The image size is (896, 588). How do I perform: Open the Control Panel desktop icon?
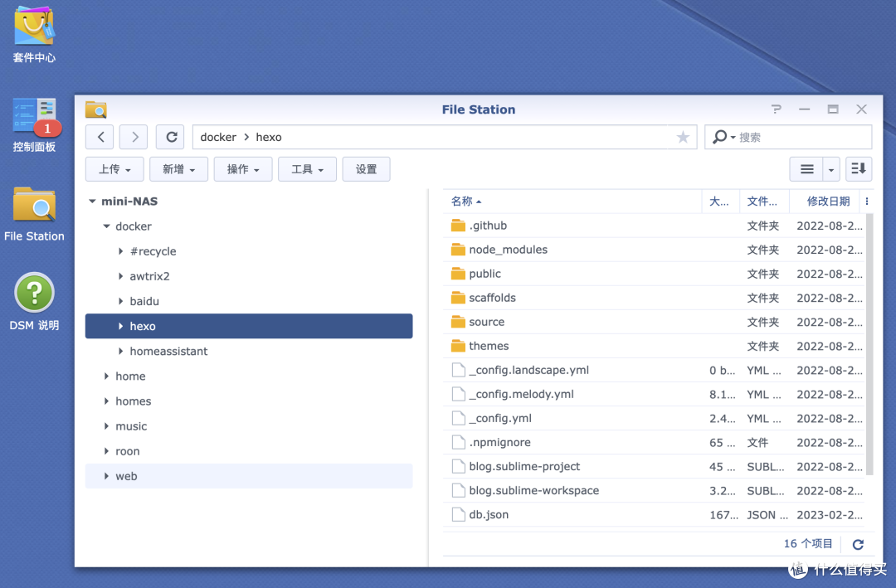coord(34,124)
